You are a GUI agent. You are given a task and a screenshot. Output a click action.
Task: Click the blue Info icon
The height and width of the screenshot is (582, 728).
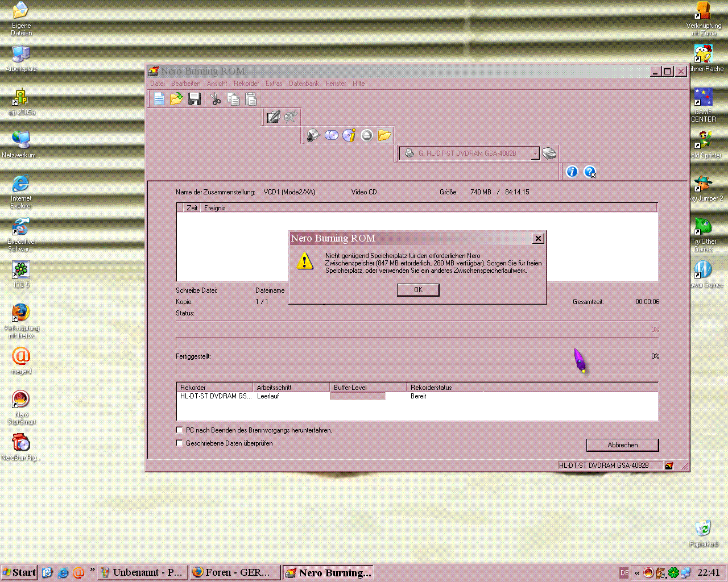point(572,172)
